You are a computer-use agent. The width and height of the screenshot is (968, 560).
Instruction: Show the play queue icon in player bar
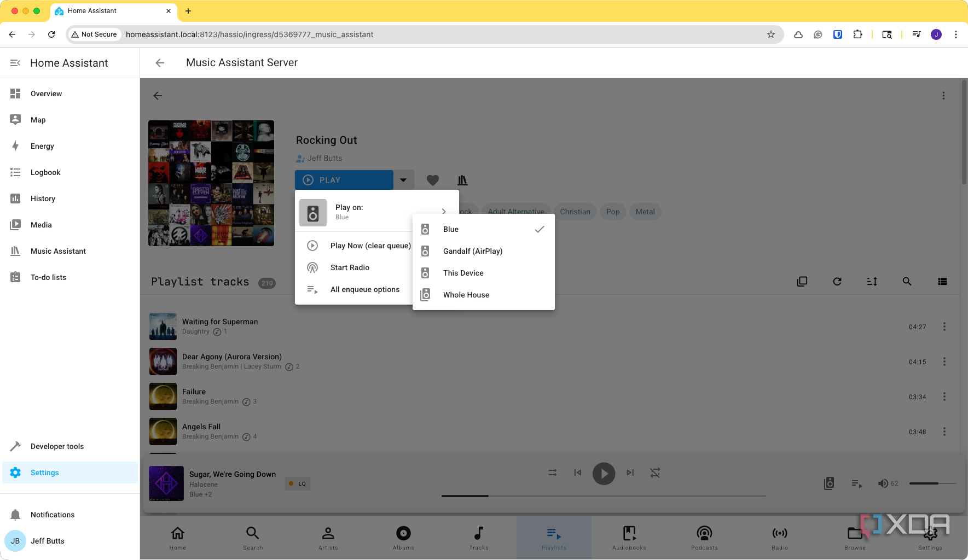(857, 483)
